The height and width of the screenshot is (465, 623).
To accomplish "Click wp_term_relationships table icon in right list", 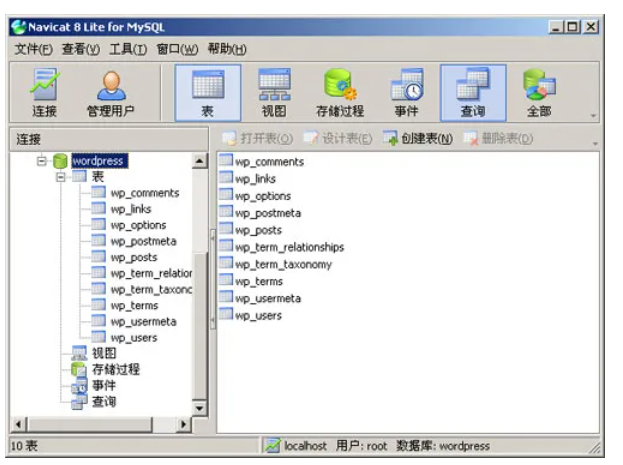I will (x=226, y=246).
